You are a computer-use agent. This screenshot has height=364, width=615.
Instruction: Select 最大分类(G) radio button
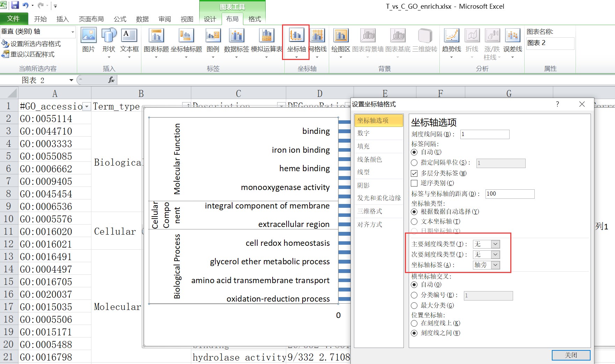pyautogui.click(x=414, y=305)
